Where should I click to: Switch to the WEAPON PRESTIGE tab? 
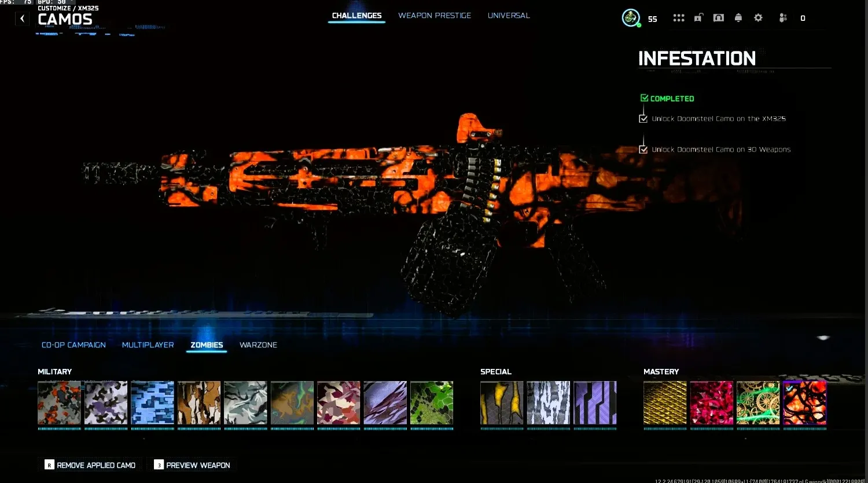point(435,15)
